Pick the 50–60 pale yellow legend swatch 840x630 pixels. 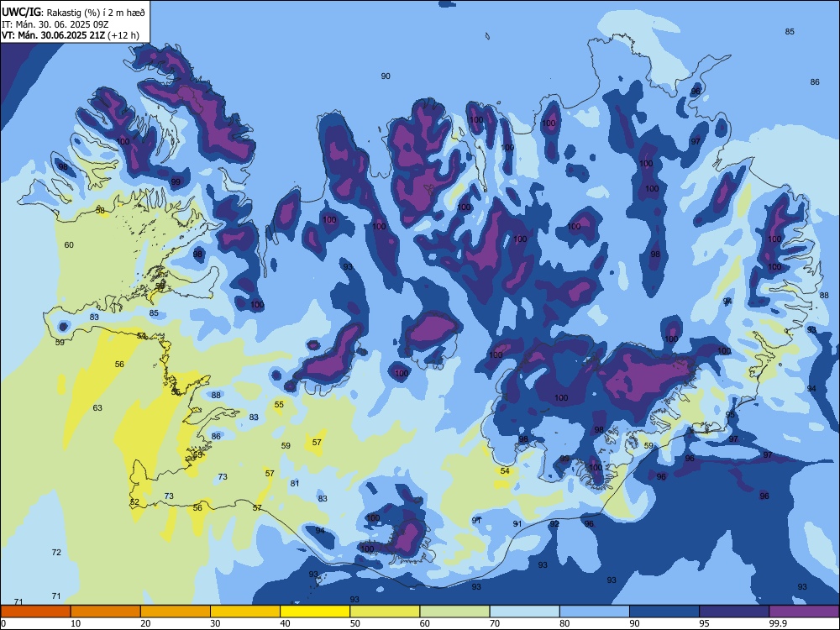pyautogui.click(x=385, y=612)
